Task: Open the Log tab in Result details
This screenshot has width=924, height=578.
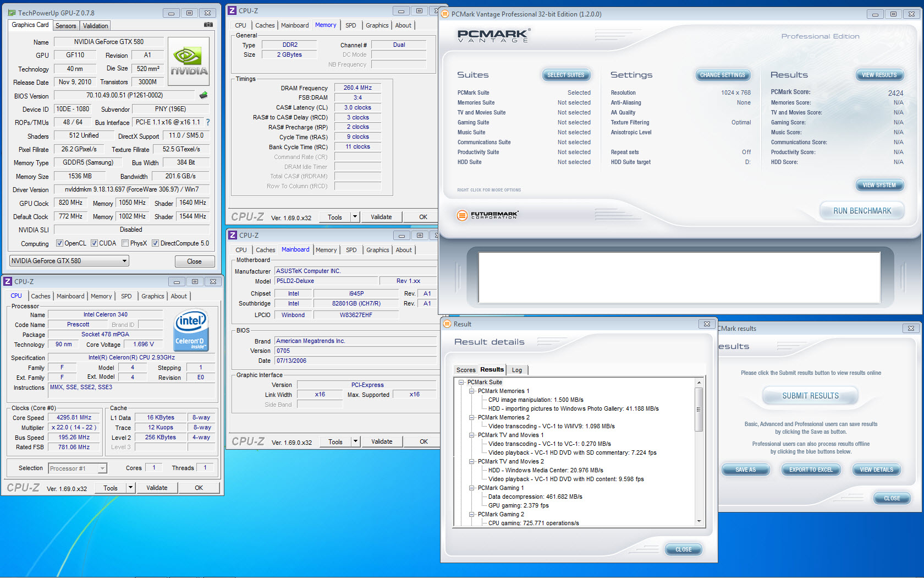Action: tap(517, 370)
